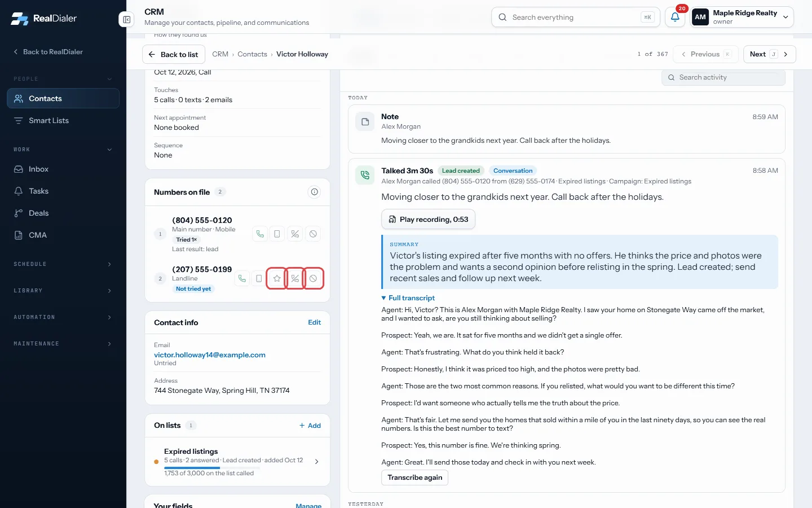This screenshot has width=812, height=508.
Task: Open the victor.holloway14@example.com email link
Action: click(210, 355)
